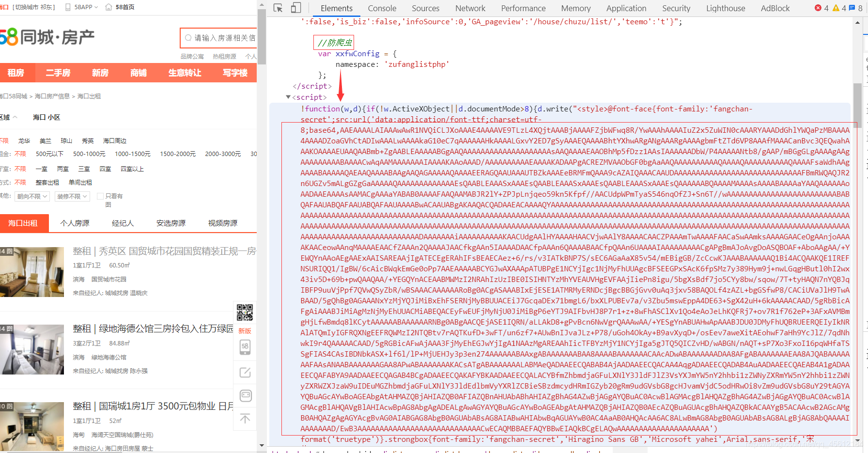Click the feedback edit icon in side toolbar
Screen dimensions: 868x453
pyautogui.click(x=245, y=373)
